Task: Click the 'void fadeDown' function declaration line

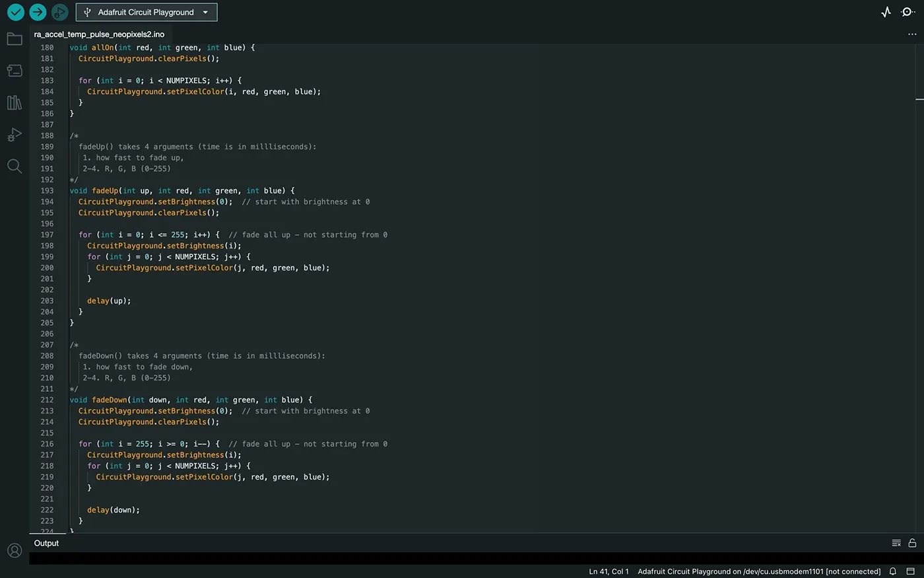Action: 191,400
